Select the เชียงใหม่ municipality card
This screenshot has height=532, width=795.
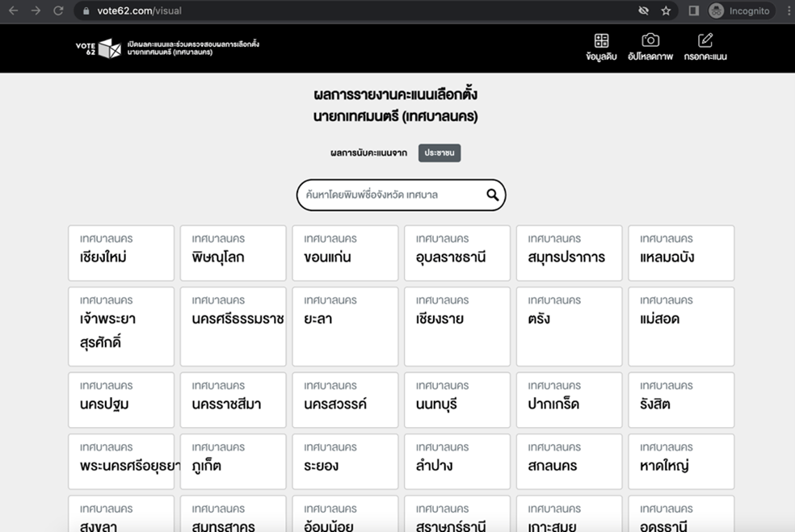(x=121, y=253)
